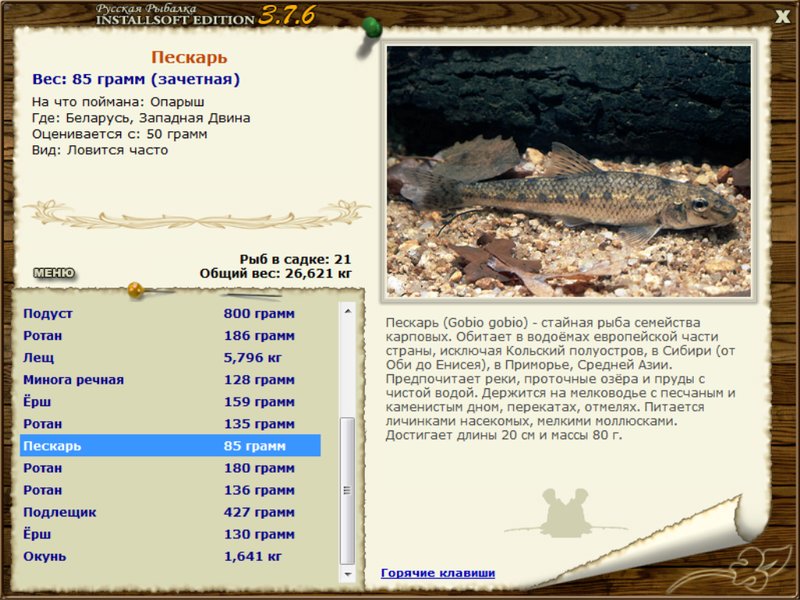Select the Подуст 800 грамм row
800x600 pixels.
coord(170,313)
